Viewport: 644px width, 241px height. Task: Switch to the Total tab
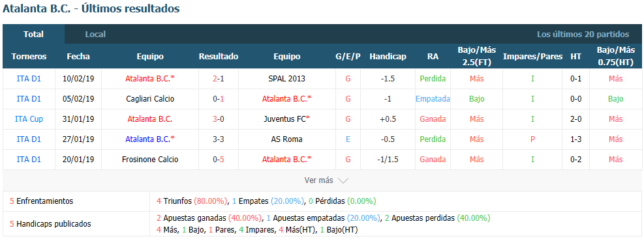[34, 35]
